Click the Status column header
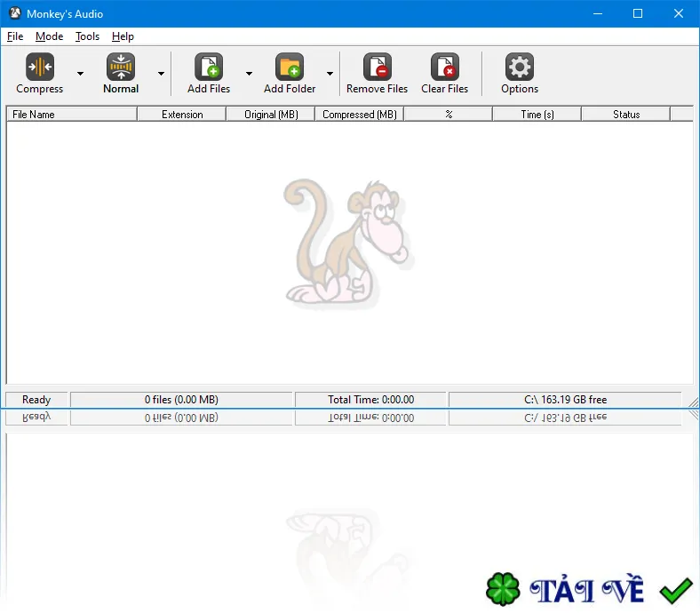This screenshot has height=613, width=700. tap(626, 115)
